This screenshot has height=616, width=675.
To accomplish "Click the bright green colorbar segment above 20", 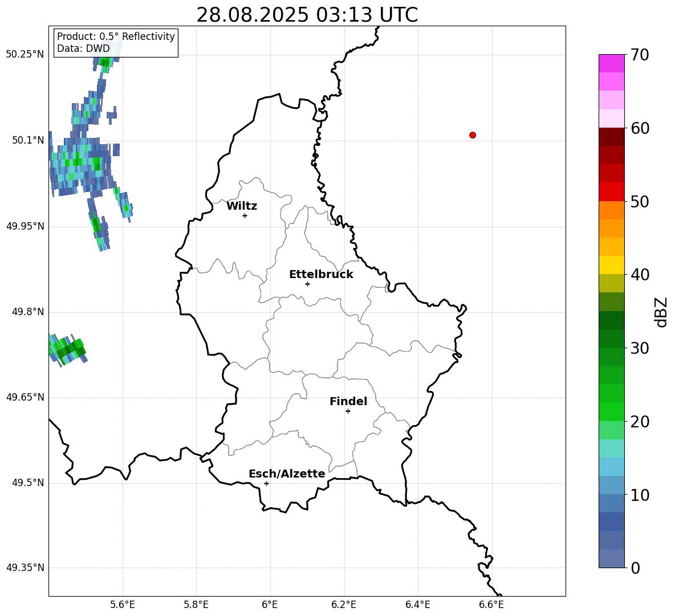I will coord(611,411).
